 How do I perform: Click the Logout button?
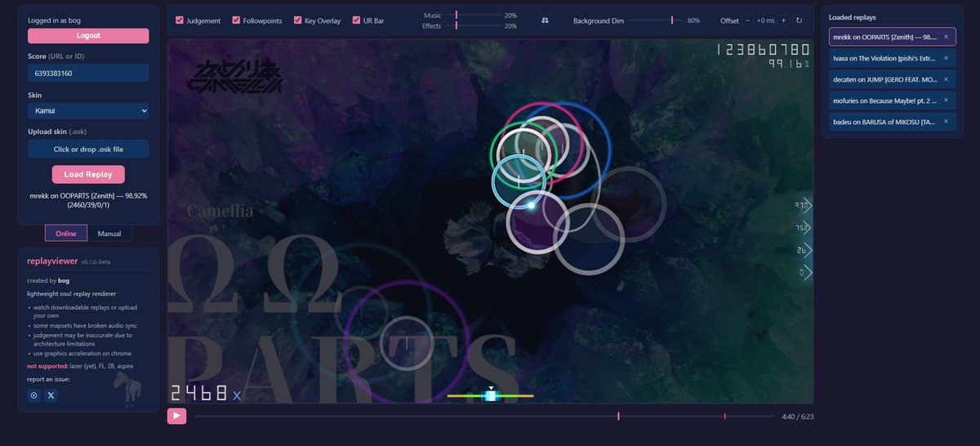point(88,36)
